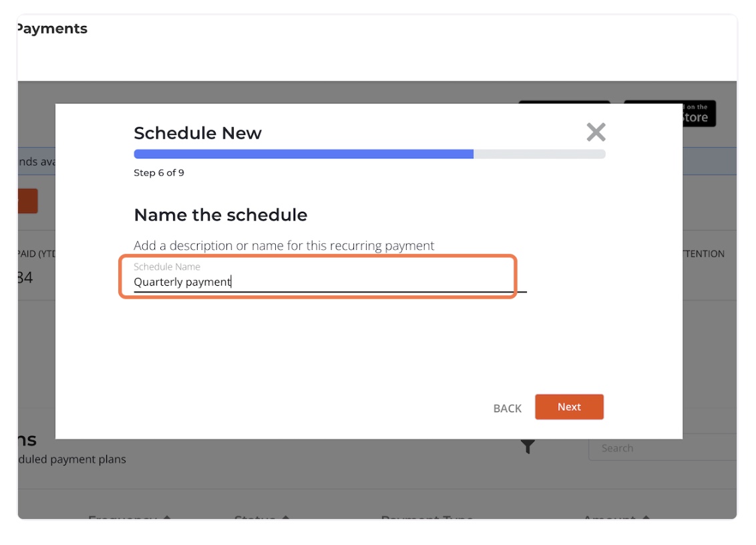Click the Schedule New dialog title
Image resolution: width=756 pixels, height=545 pixels.
click(x=198, y=133)
